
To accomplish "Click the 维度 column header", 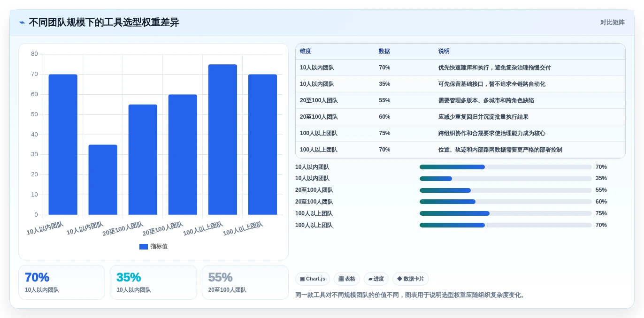I will coord(306,52).
